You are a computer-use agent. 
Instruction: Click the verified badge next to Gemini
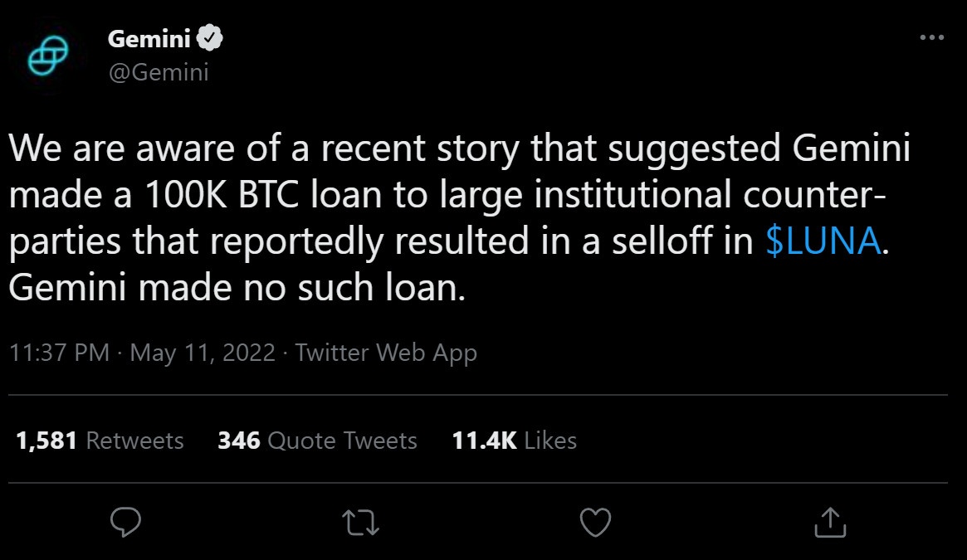point(208,38)
